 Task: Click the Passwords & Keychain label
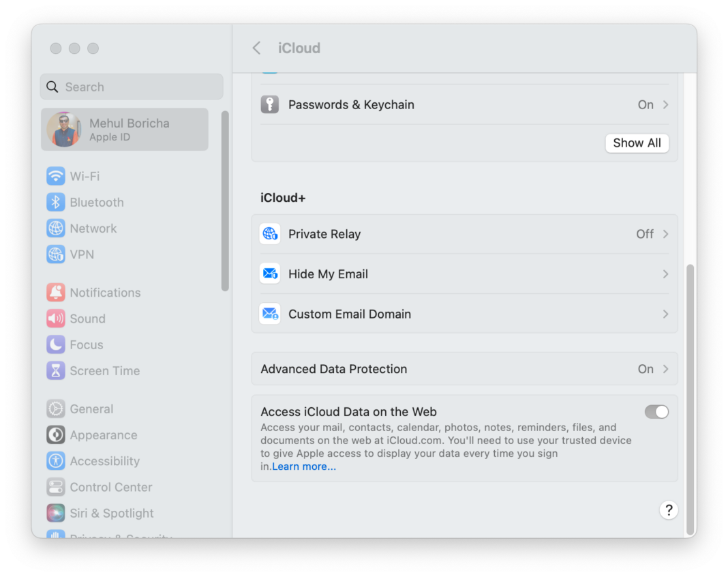[351, 104]
